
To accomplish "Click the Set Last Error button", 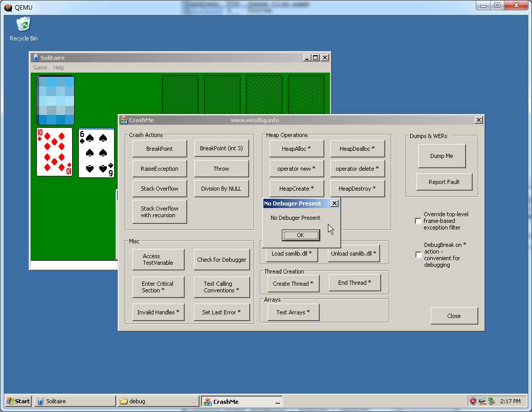I will pos(221,312).
